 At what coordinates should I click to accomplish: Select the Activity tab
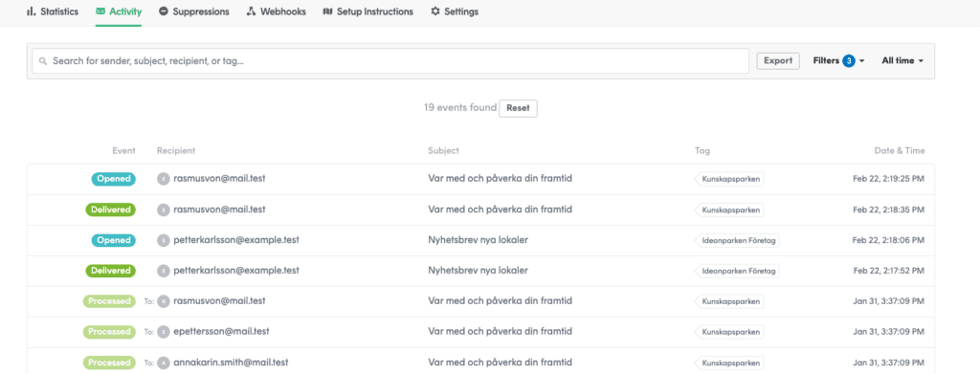[119, 11]
